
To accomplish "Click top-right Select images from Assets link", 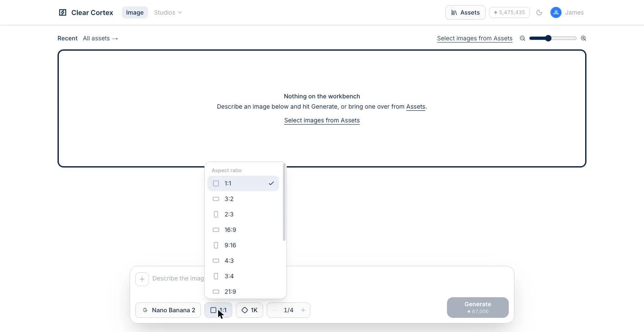I will pyautogui.click(x=474, y=38).
